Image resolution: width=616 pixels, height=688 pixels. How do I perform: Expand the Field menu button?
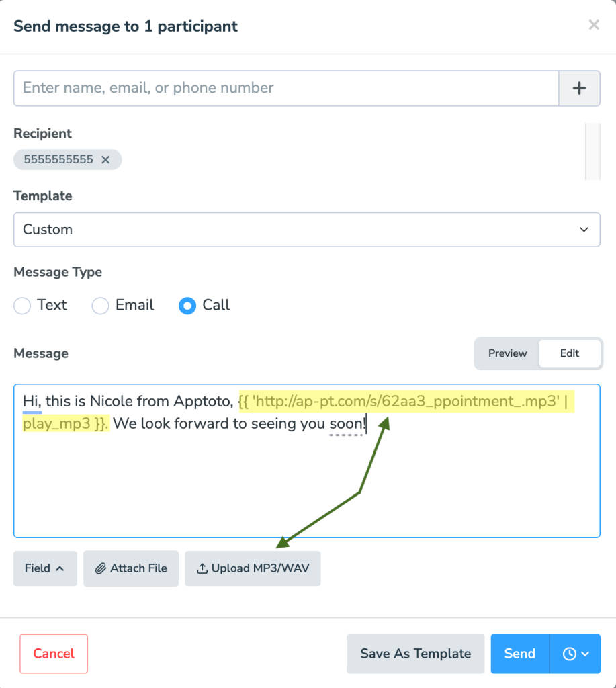coord(45,568)
